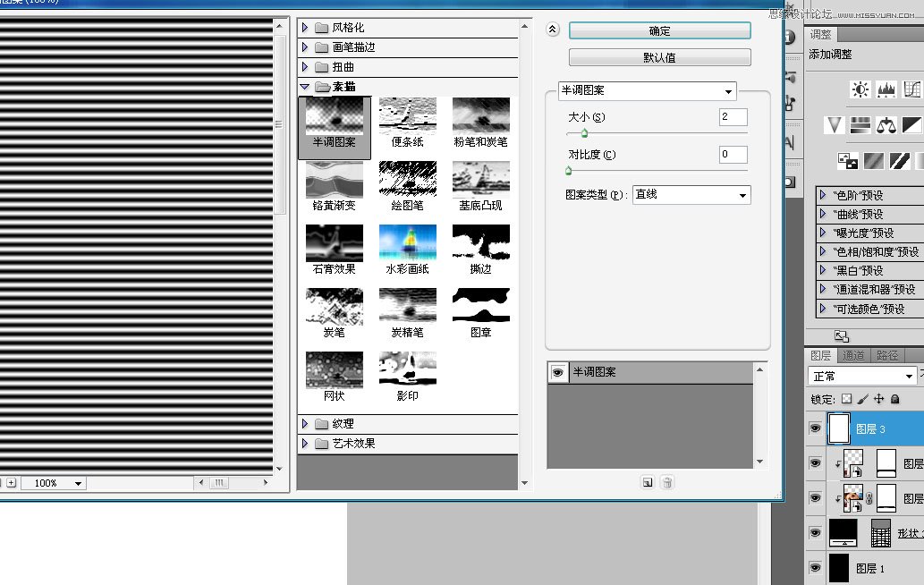The image size is (924, 585).
Task: Add a Posterize adjustment
Action: tap(874, 161)
